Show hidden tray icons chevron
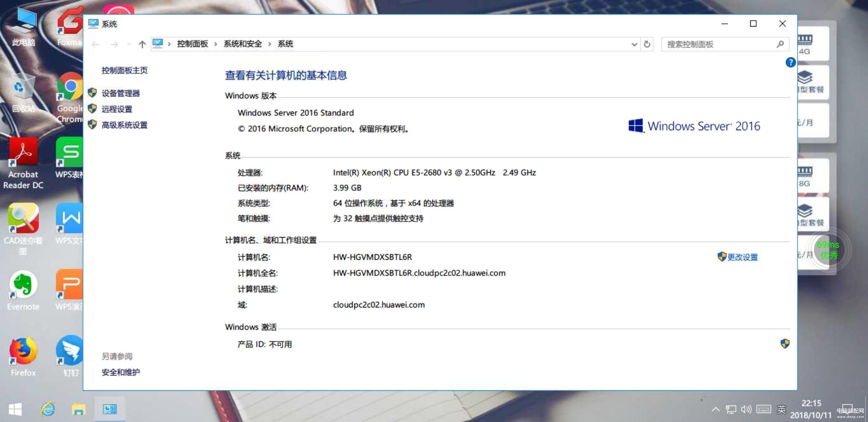 pyautogui.click(x=716, y=409)
